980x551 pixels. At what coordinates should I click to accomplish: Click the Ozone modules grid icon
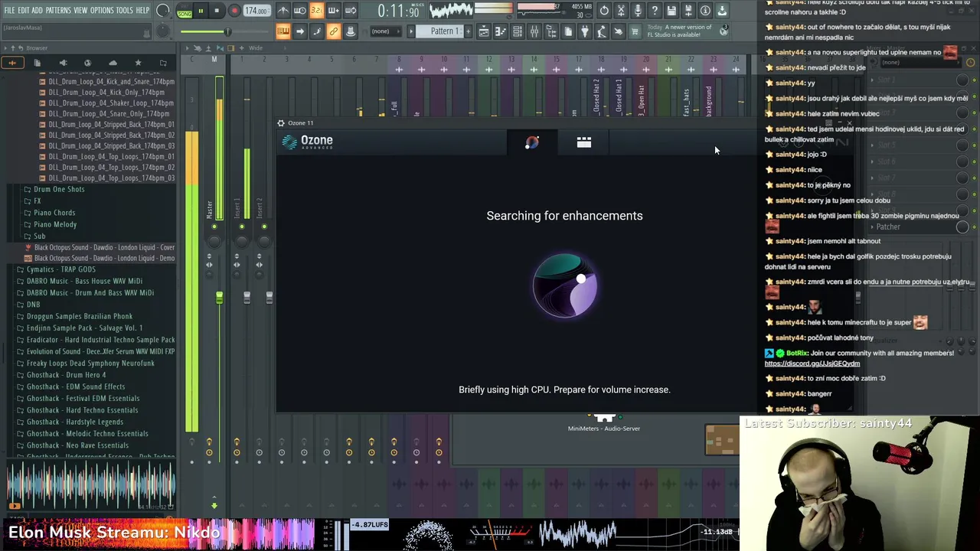(584, 142)
